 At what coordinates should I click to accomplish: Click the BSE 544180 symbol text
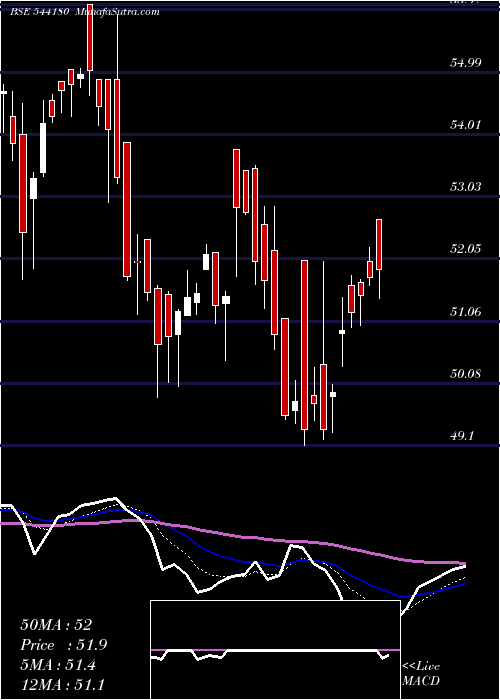pyautogui.click(x=39, y=12)
